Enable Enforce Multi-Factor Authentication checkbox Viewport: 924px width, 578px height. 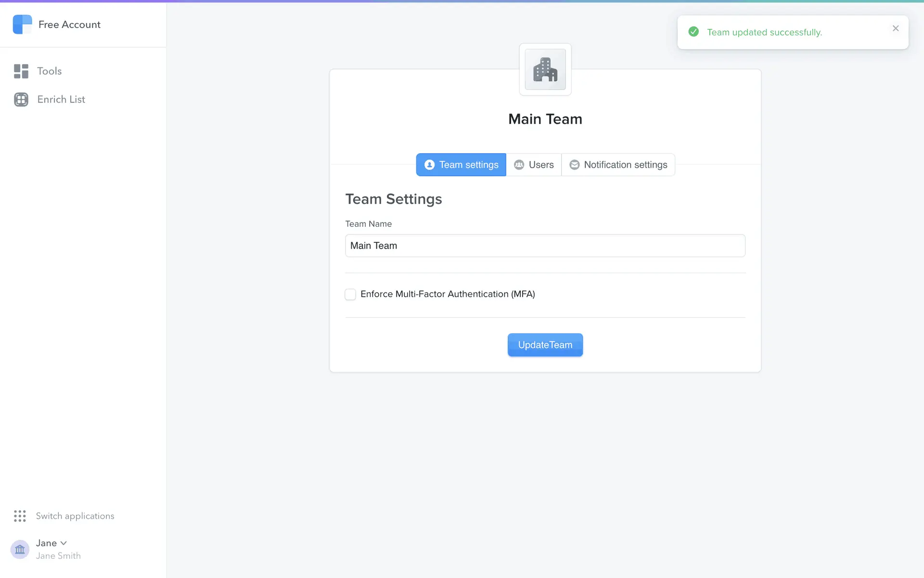pos(350,294)
